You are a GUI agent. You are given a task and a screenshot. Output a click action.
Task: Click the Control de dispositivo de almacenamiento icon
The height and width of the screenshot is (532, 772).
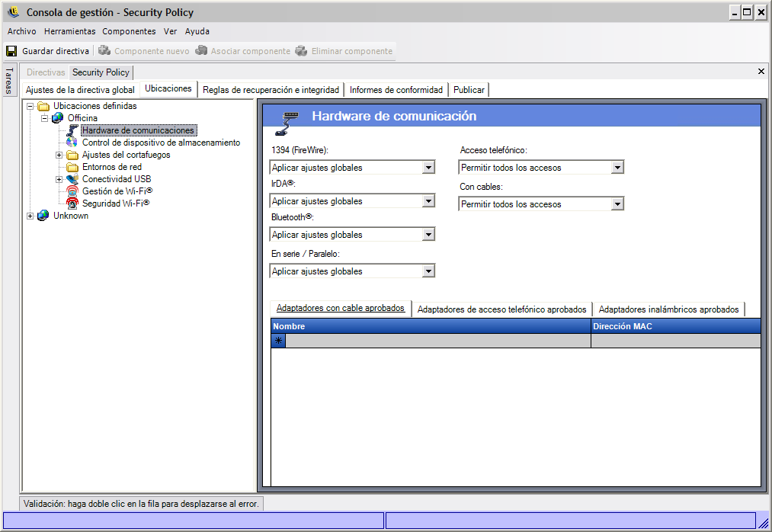72,143
